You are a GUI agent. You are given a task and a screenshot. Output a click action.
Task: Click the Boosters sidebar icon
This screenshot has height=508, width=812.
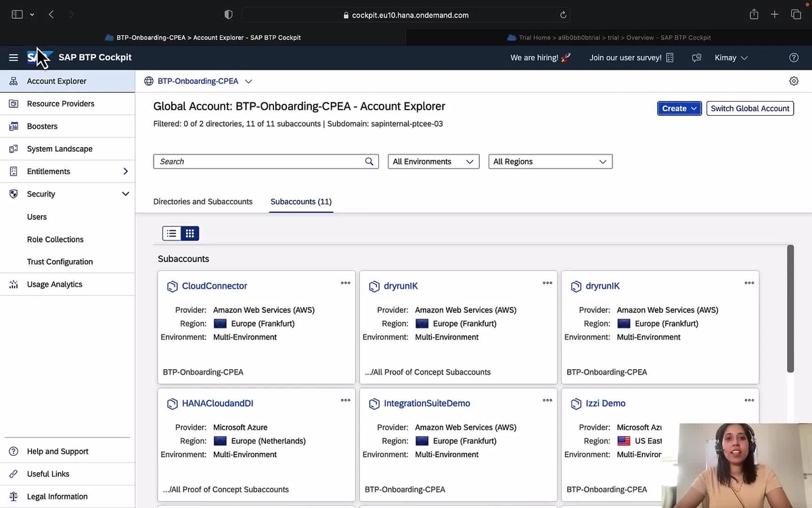pyautogui.click(x=14, y=126)
